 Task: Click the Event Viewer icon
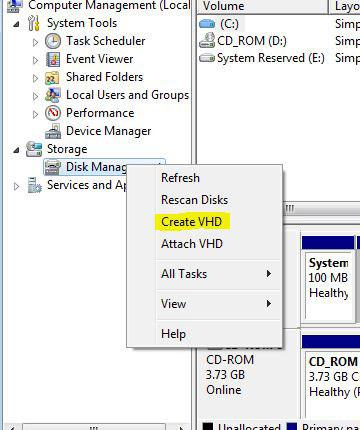pos(53,59)
